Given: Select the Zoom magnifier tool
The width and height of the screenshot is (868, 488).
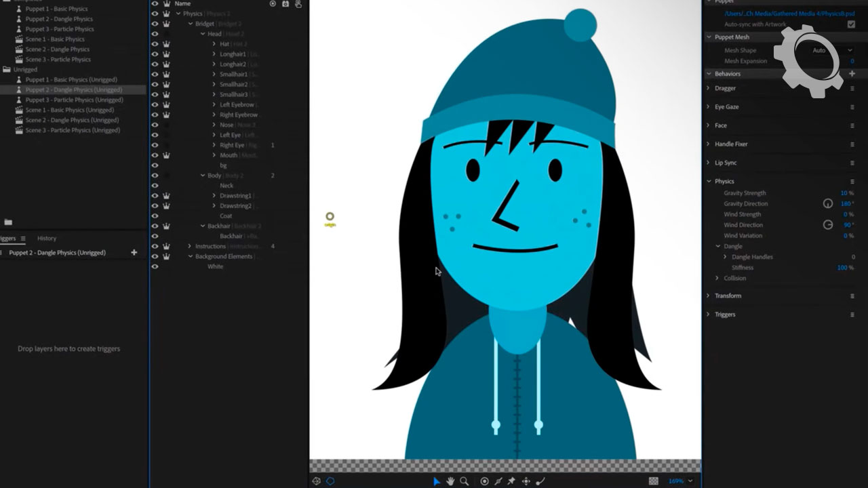Looking at the screenshot, I should tap(465, 481).
